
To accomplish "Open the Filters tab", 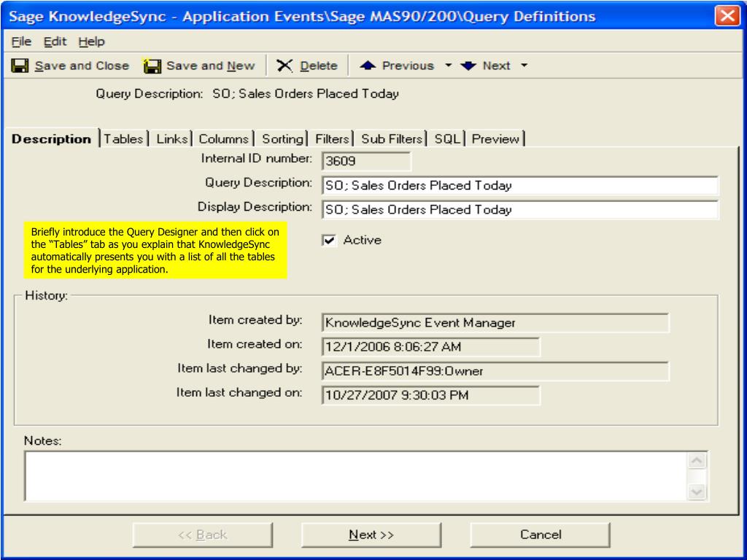I will click(332, 139).
